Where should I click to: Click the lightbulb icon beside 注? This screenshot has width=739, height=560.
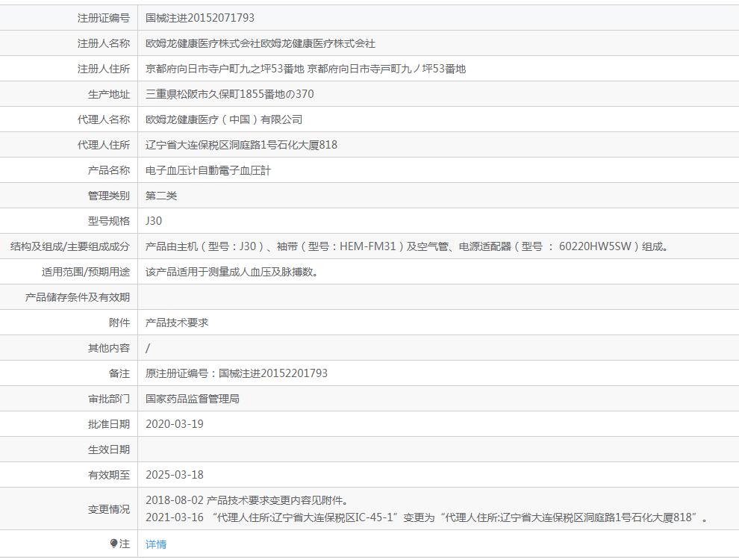coord(113,544)
